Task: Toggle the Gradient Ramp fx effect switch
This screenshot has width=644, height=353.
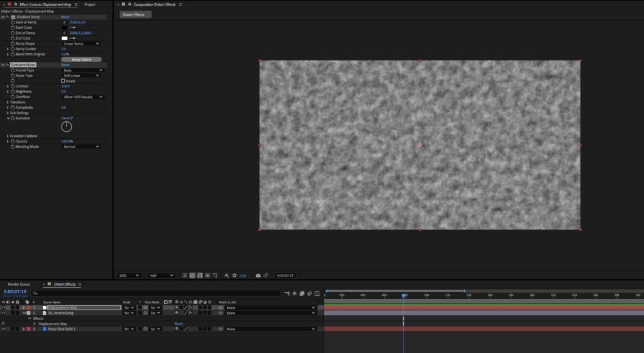Action: coord(8,17)
